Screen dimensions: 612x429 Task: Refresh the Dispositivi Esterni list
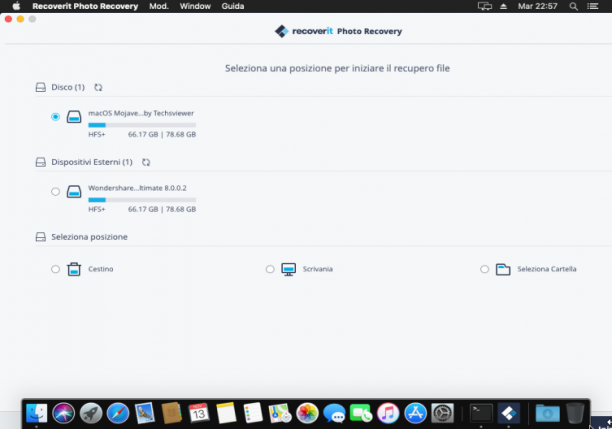146,162
